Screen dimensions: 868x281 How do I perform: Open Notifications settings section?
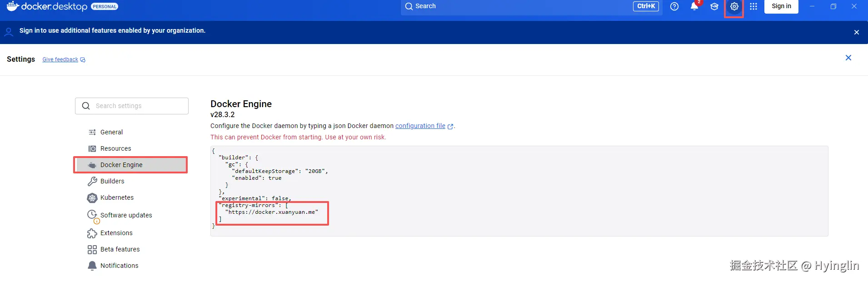[x=132, y=266]
